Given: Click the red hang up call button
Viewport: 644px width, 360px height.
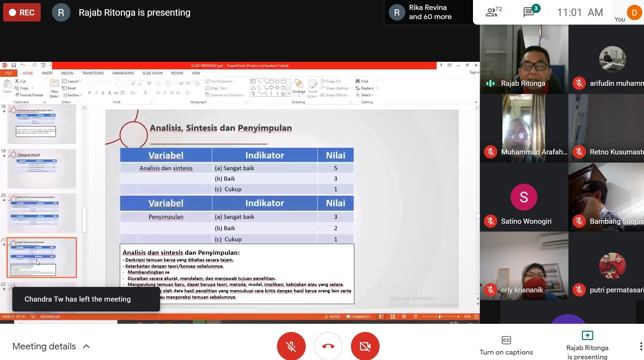Looking at the screenshot, I should pyautogui.click(x=328, y=346).
